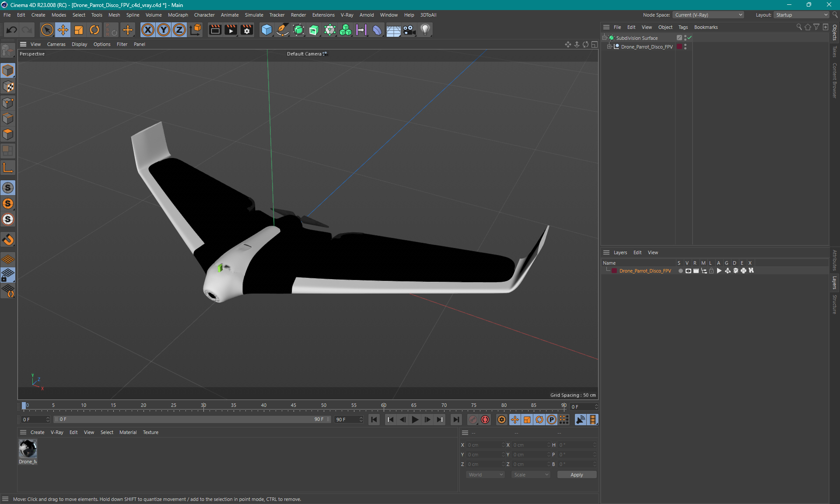The height and width of the screenshot is (504, 840).
Task: Go to end of animation
Action: click(456, 420)
